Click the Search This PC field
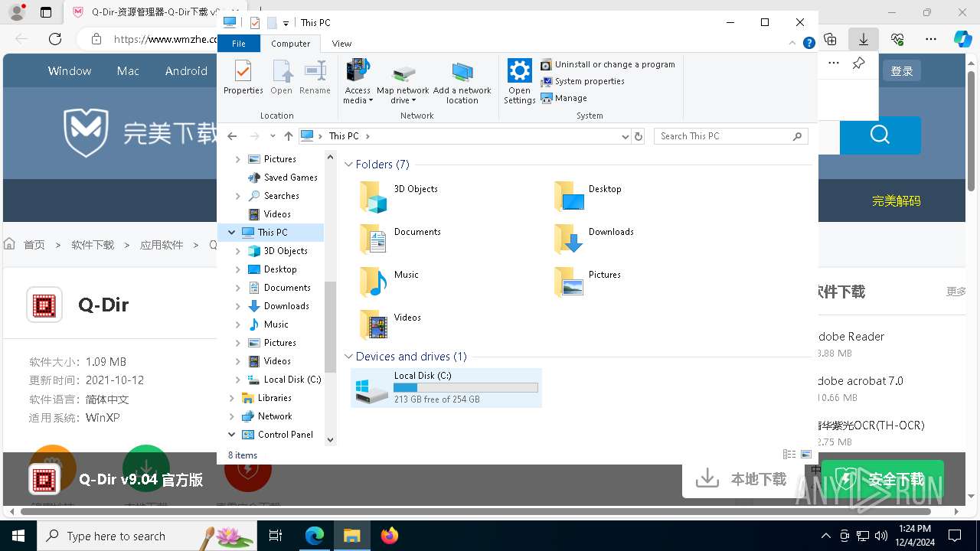The image size is (980, 551). click(x=730, y=136)
